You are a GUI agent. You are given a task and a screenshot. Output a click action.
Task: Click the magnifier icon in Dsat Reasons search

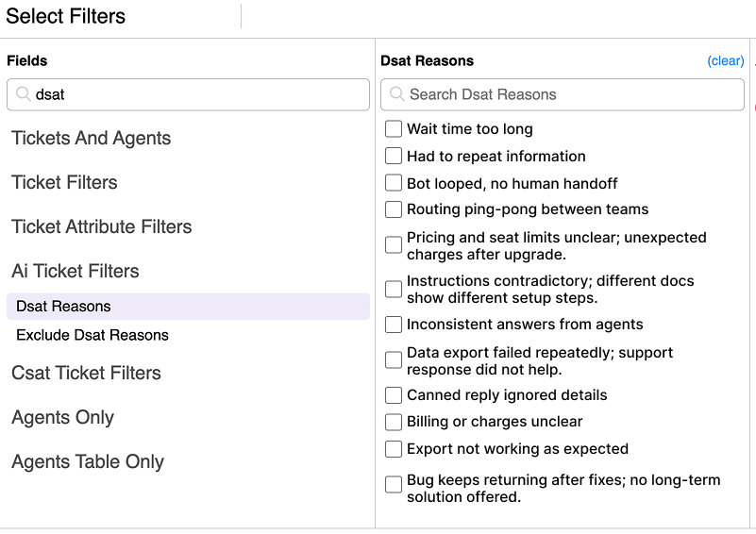tap(397, 94)
